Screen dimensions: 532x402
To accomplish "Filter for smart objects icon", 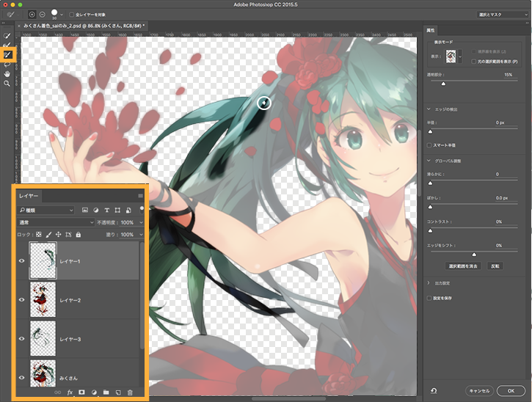I will click(x=128, y=211).
